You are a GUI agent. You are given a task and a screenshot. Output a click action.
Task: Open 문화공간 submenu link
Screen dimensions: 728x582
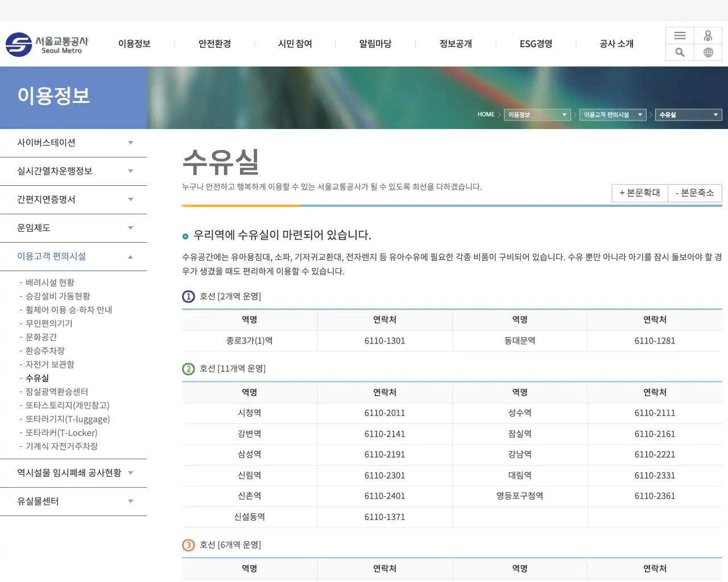pos(41,337)
